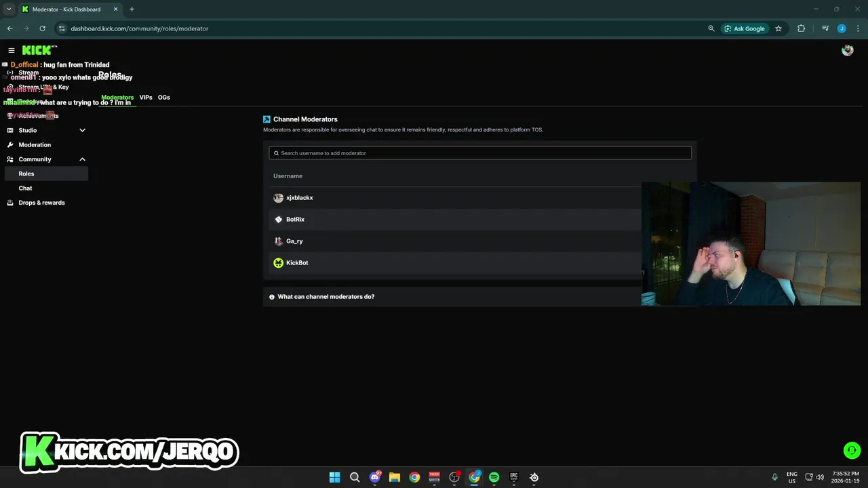The image size is (868, 488).
Task: Open Windows taskbar search
Action: pyautogui.click(x=355, y=477)
